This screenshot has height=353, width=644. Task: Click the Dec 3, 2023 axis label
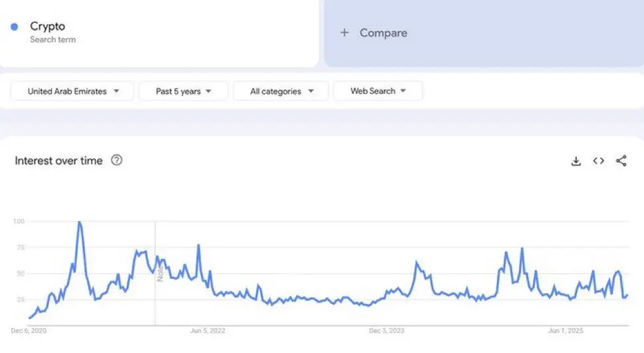coord(387,330)
